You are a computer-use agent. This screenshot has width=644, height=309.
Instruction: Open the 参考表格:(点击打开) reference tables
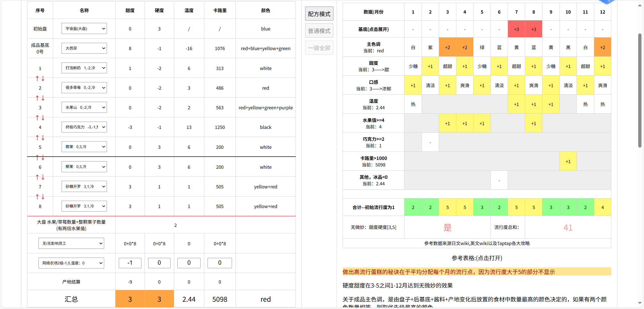pos(477,258)
